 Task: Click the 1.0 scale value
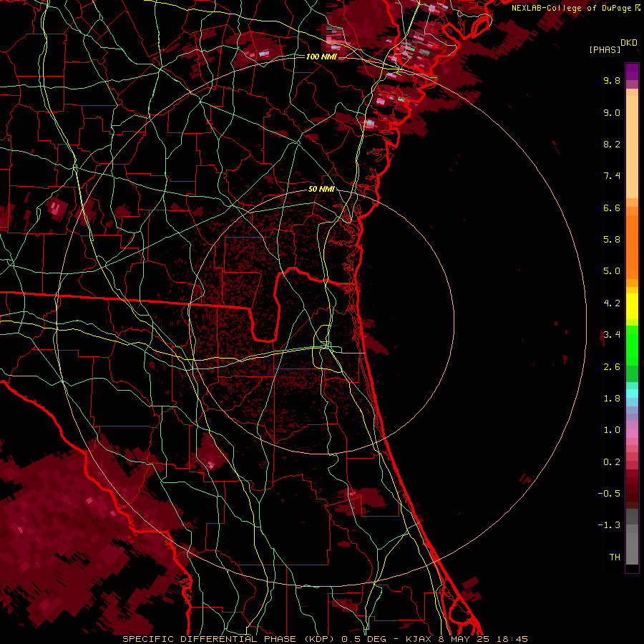(x=612, y=430)
